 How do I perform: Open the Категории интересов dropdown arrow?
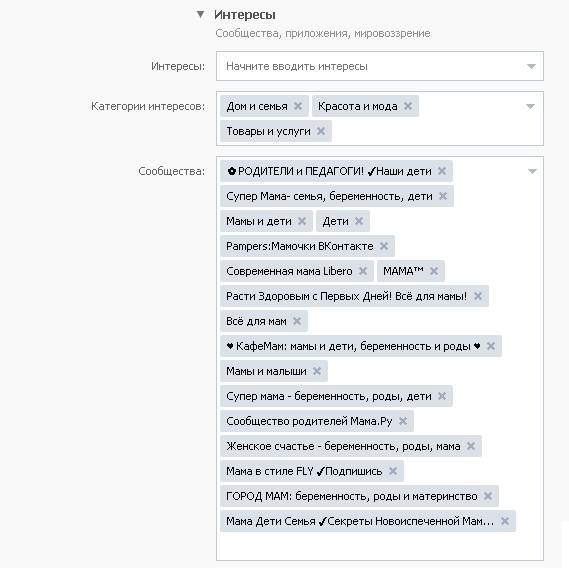(x=531, y=106)
